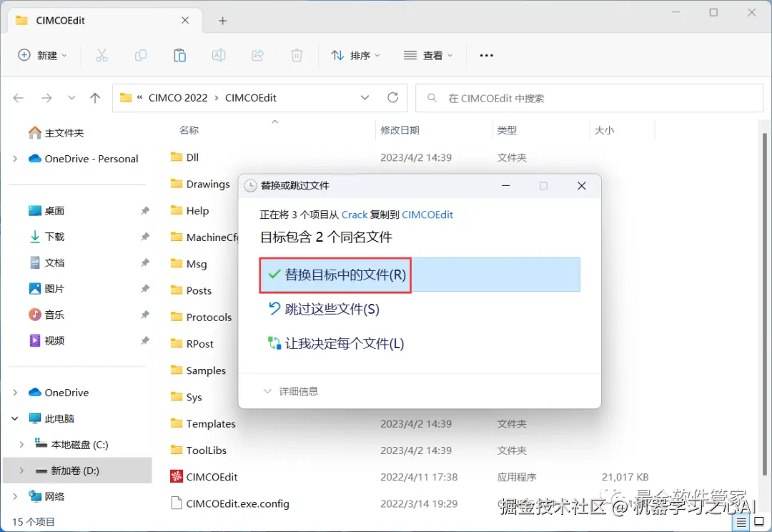The height and width of the screenshot is (532, 772).
Task: Click the Cut scissors icon in toolbar
Action: point(102,56)
